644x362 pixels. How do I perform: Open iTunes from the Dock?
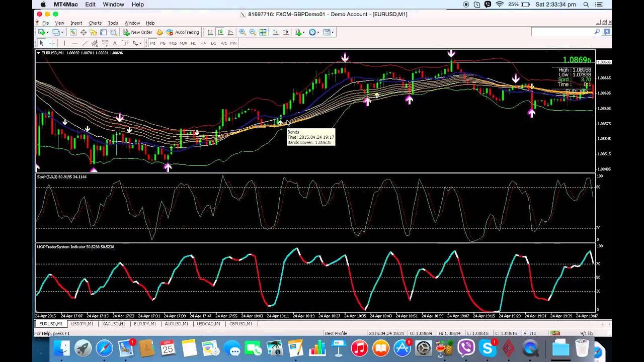pyautogui.click(x=359, y=348)
